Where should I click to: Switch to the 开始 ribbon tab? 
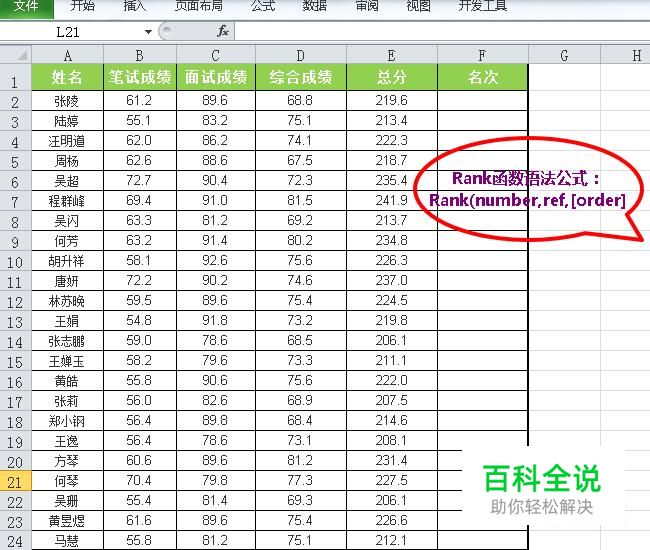(82, 6)
